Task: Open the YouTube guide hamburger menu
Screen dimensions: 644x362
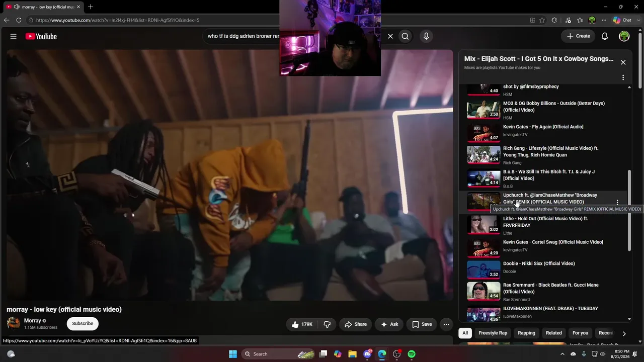Action: point(14,36)
